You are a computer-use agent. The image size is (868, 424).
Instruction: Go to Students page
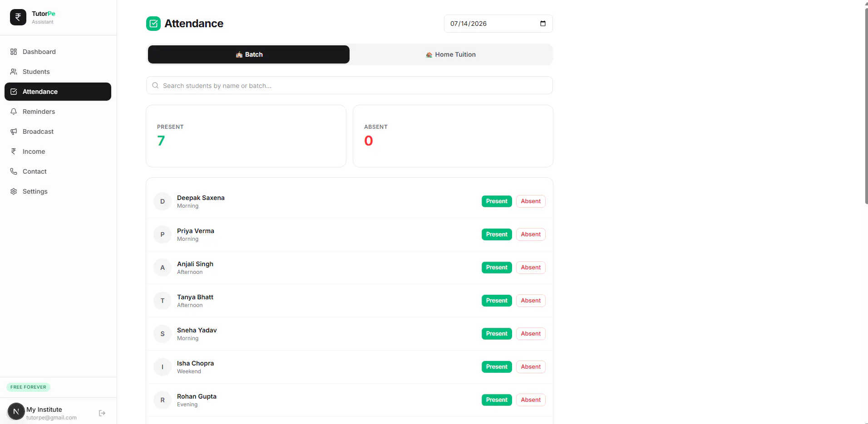(x=58, y=72)
